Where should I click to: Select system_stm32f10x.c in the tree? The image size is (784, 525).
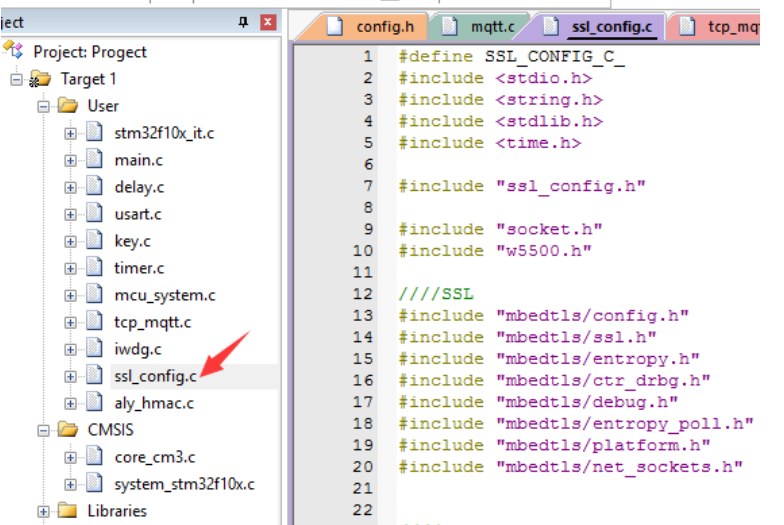tap(184, 483)
